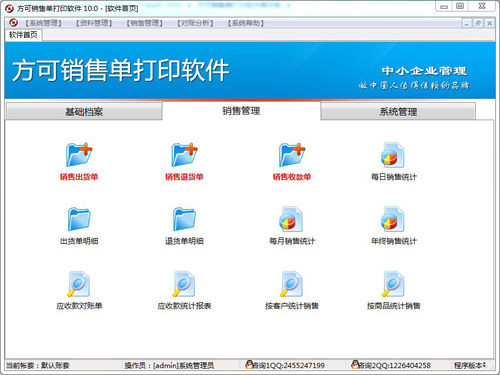Open the 按客户统计销售 search icon
Viewport: 500px width, 375px height.
click(291, 284)
